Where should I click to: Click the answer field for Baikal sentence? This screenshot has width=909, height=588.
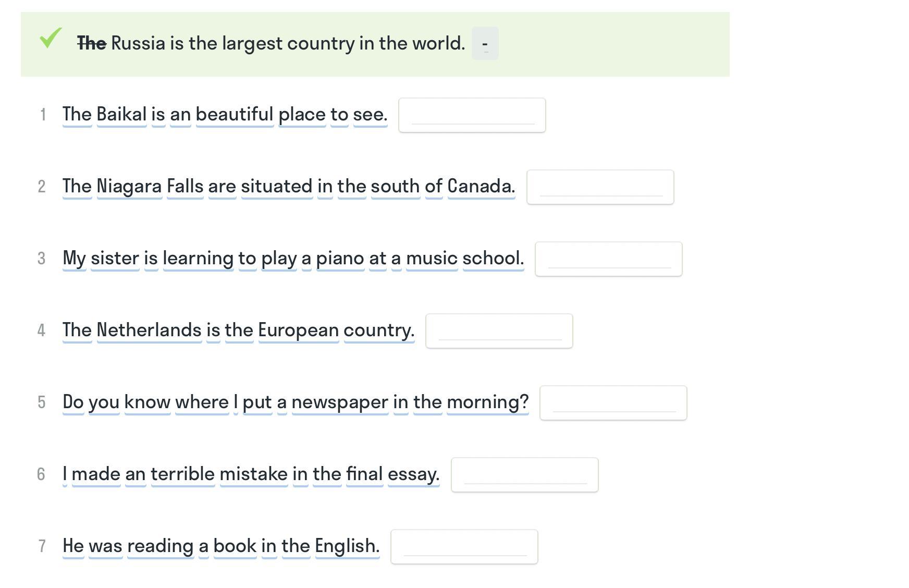(x=472, y=115)
